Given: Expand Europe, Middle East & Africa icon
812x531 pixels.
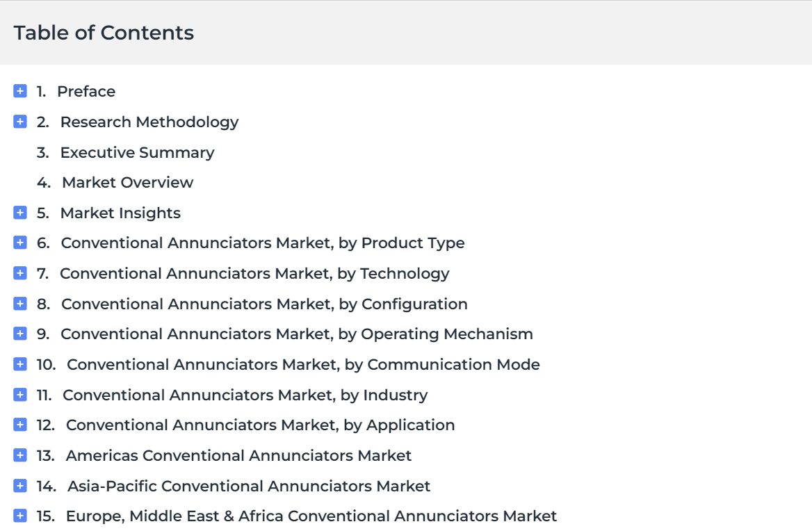Looking at the screenshot, I should (20, 516).
